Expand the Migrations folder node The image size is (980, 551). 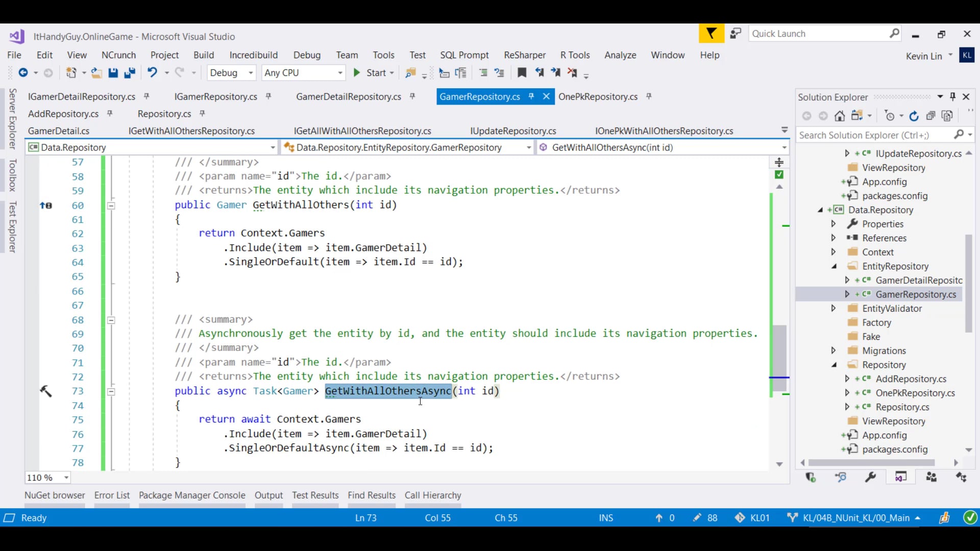click(834, 350)
